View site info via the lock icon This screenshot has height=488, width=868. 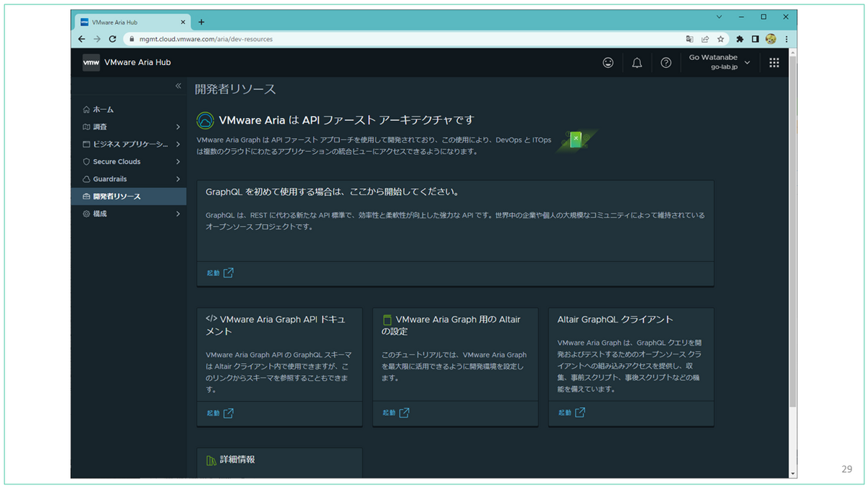pyautogui.click(x=132, y=39)
